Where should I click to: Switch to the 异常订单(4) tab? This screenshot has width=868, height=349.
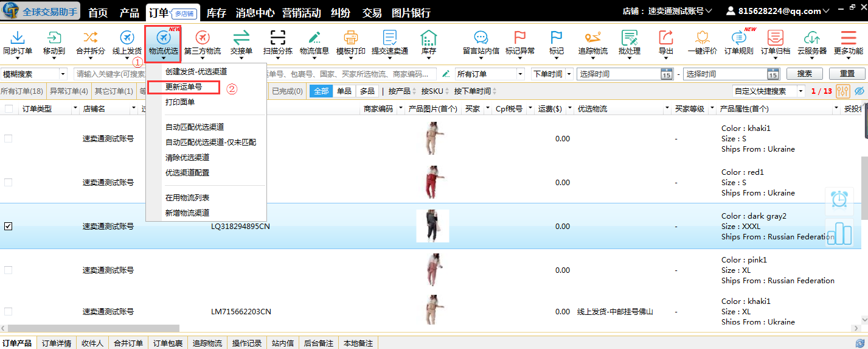coord(68,91)
